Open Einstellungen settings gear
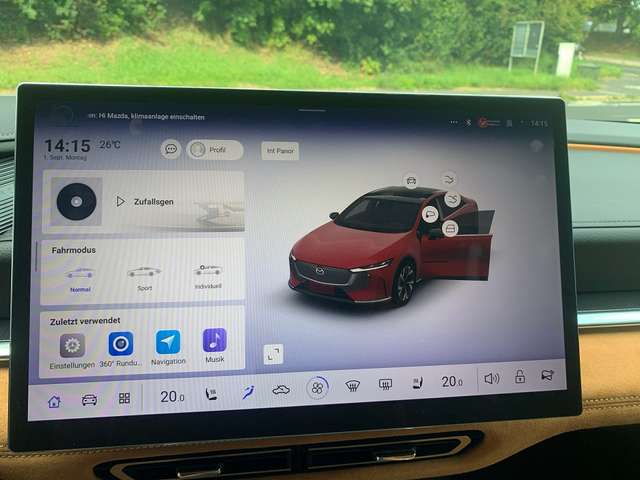The image size is (640, 480). coord(72,346)
